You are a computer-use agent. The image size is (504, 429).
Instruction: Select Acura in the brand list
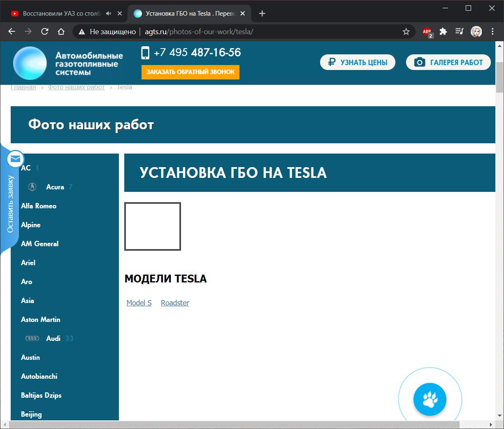tap(55, 187)
